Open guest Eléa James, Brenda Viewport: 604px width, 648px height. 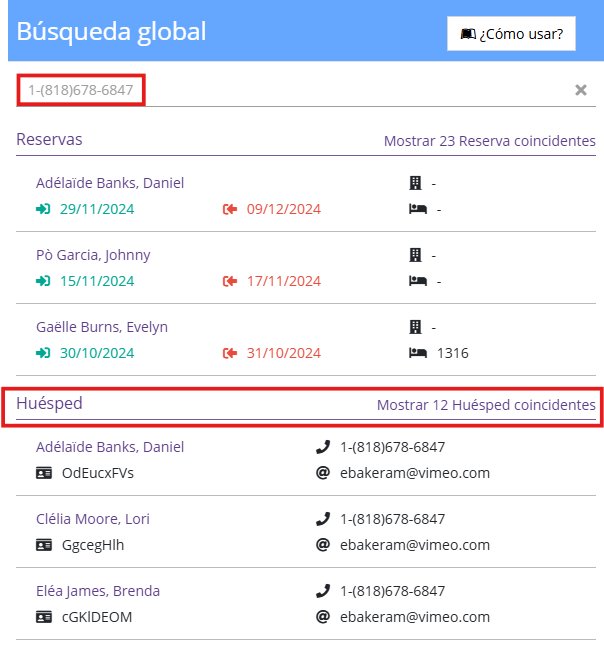point(98,591)
